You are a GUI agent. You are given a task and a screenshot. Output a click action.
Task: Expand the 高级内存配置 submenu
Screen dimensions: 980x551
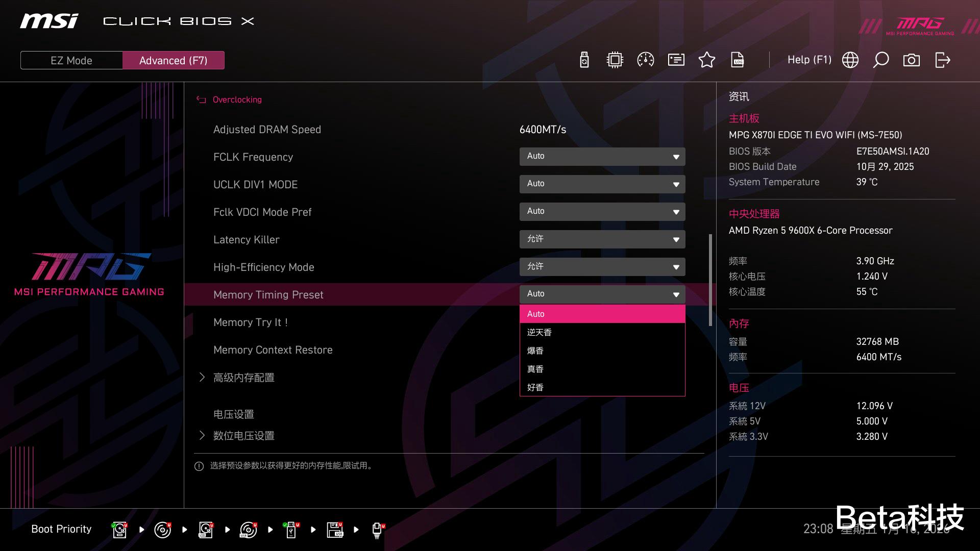243,378
